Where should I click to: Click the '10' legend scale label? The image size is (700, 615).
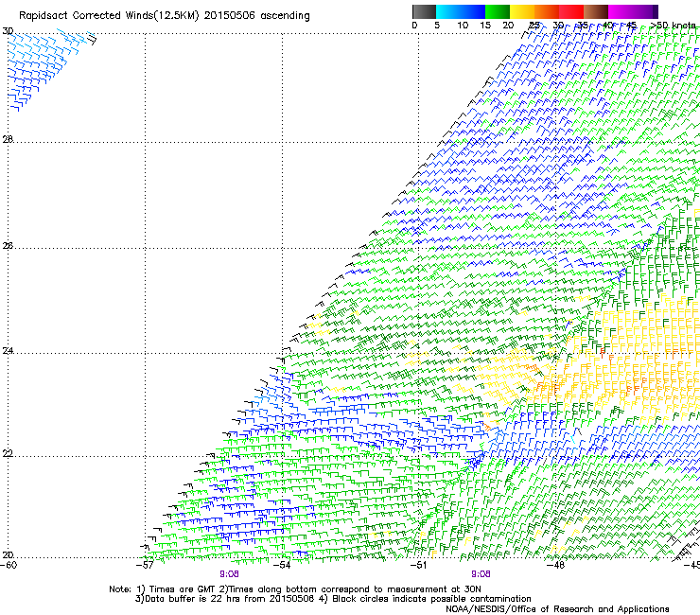463,26
